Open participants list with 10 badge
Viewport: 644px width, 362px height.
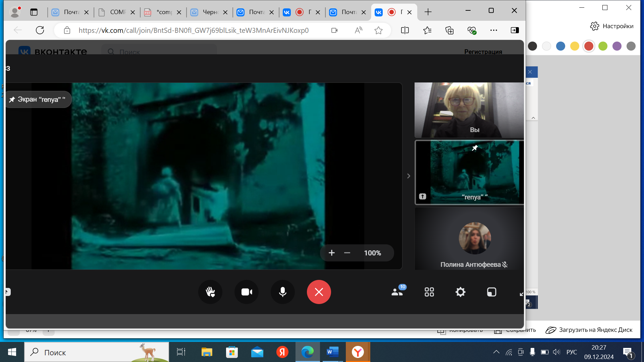point(398,292)
